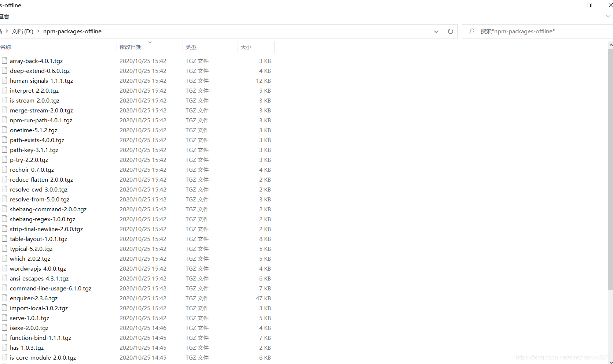Image resolution: width=613 pixels, height=364 pixels.
Task: Click file icon of reduce-flatten-2.0.0.tgz
Action: 4,179
